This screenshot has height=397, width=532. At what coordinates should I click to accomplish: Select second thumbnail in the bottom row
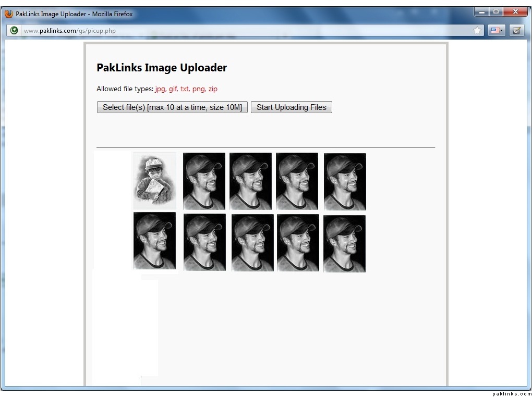click(204, 242)
